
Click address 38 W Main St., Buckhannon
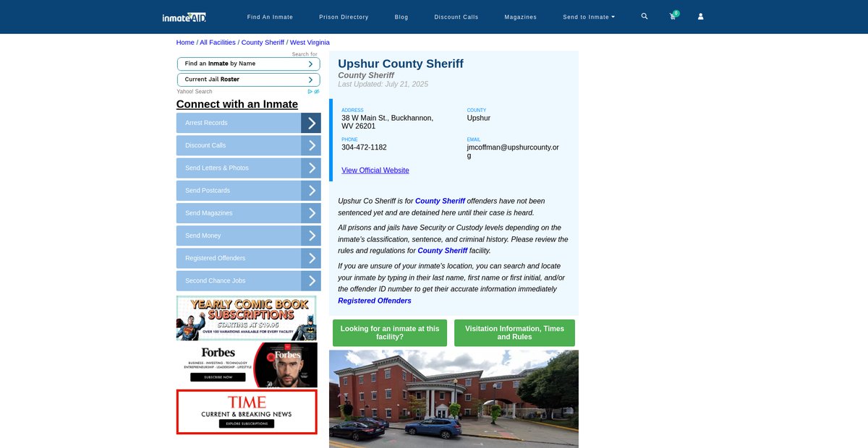[x=388, y=122]
